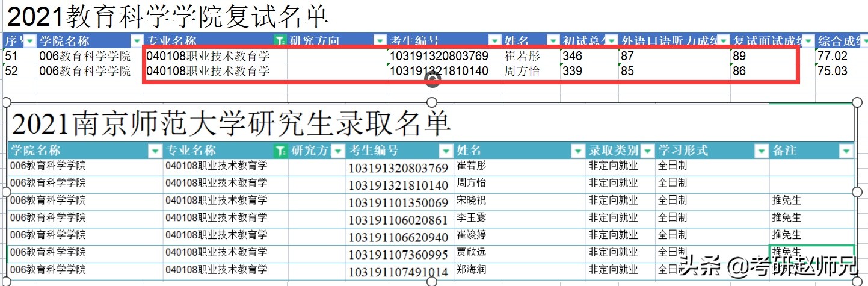Select 崔若彤 name cell in 录取名单 table
This screenshot has height=286, width=868.
(x=520, y=166)
